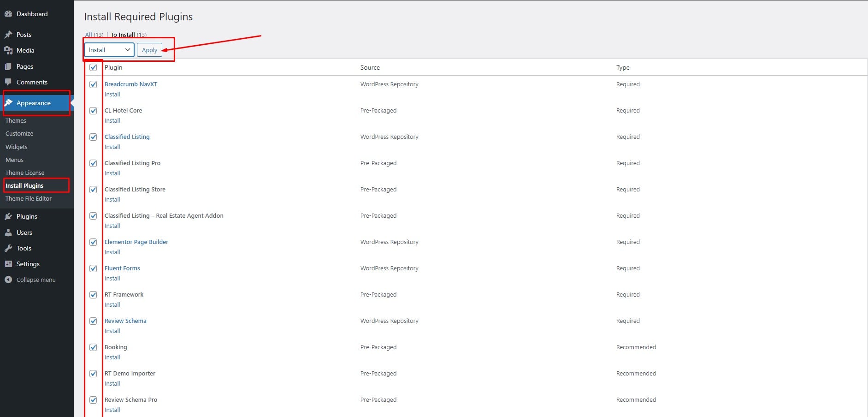
Task: Click Install under RT Framework
Action: tap(112, 304)
